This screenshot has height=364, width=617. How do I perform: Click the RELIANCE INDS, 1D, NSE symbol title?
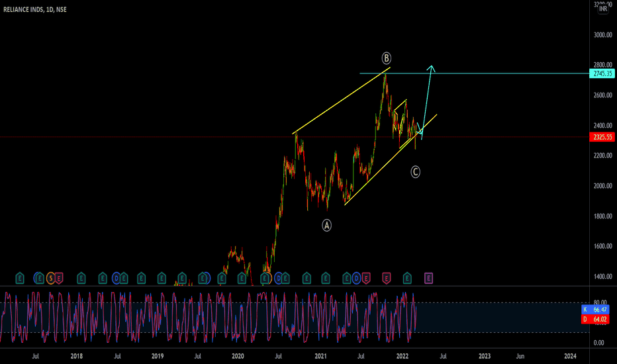[x=35, y=9]
